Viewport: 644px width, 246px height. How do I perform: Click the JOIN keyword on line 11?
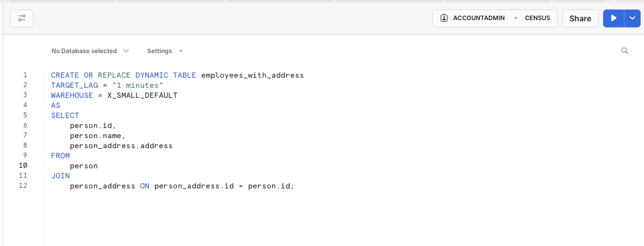click(60, 176)
